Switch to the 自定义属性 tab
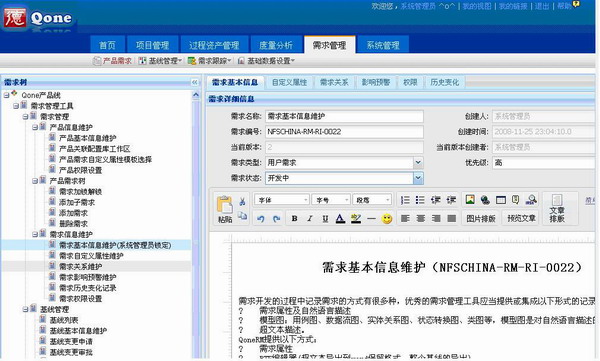The image size is (600, 361). coord(289,82)
